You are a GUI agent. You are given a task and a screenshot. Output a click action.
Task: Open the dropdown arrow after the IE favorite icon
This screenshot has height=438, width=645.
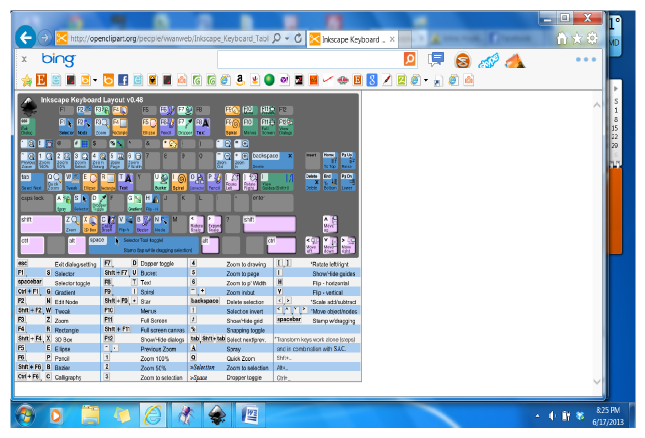pos(426,80)
